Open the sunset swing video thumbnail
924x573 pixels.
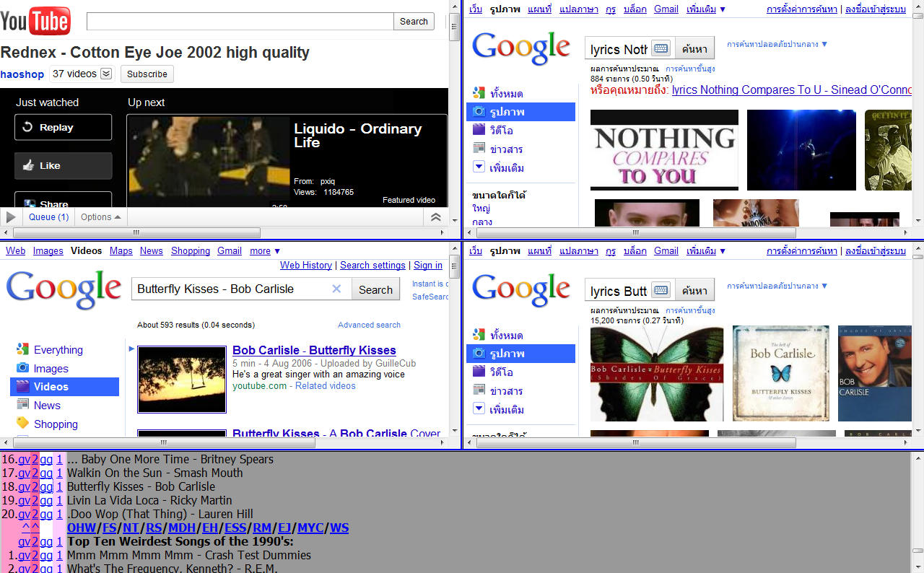pos(182,379)
